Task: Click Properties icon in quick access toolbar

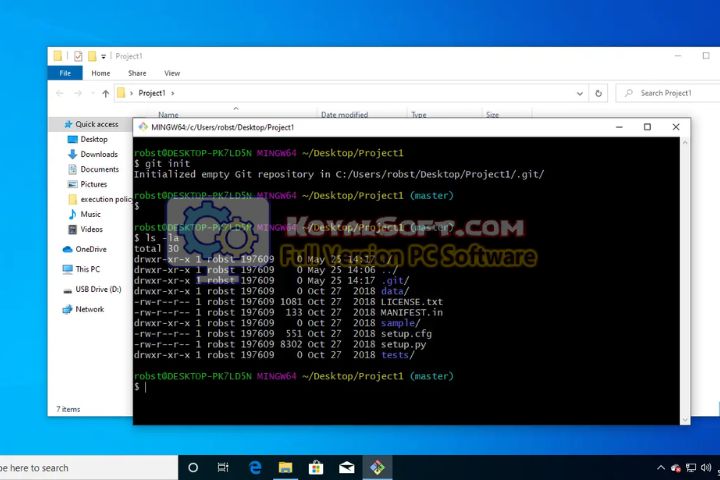Action: 78,56
